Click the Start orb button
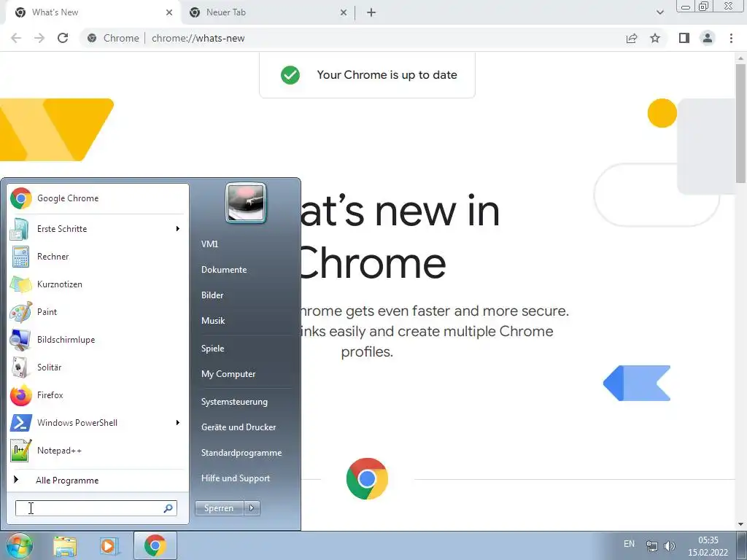The width and height of the screenshot is (747, 560). pos(20,545)
